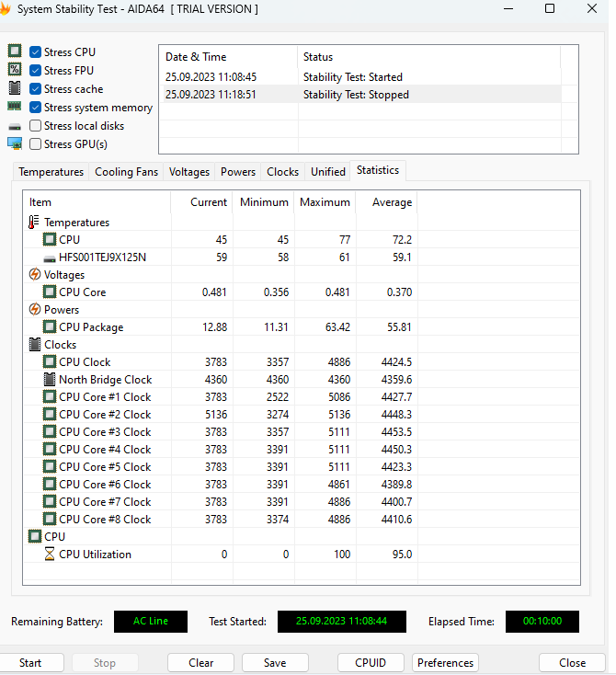This screenshot has height=675, width=616.
Task: Open the Powers tab
Action: [237, 172]
